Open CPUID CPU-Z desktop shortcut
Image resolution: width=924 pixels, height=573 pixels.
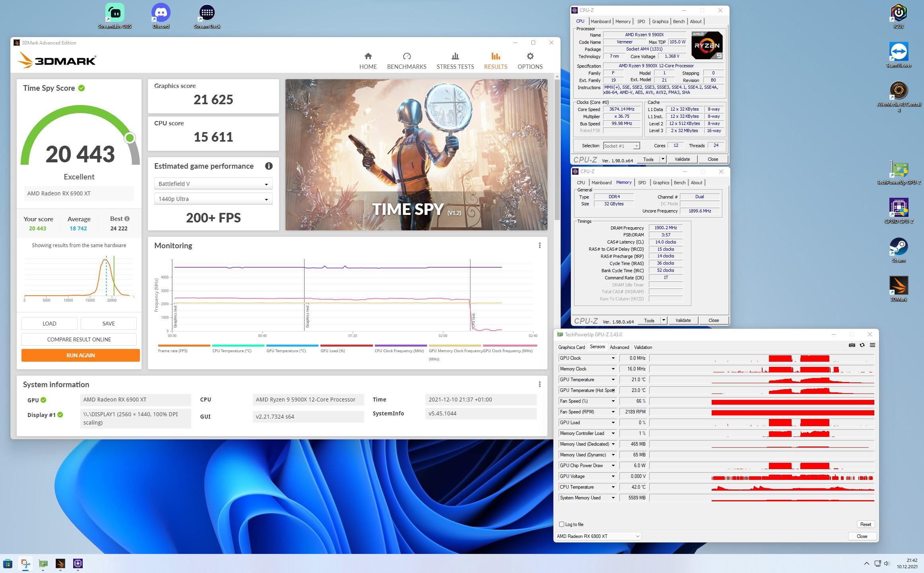pyautogui.click(x=899, y=211)
